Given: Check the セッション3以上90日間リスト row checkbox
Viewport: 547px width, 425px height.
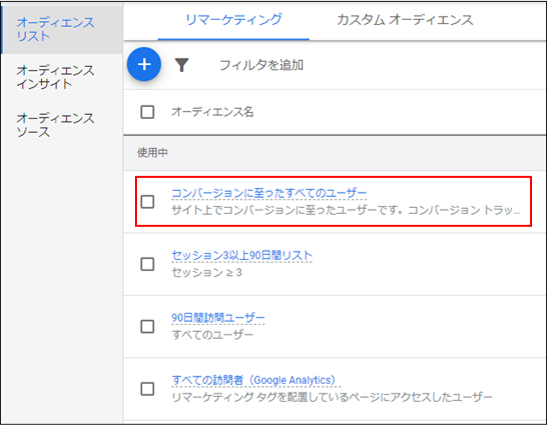Looking at the screenshot, I should (x=147, y=264).
